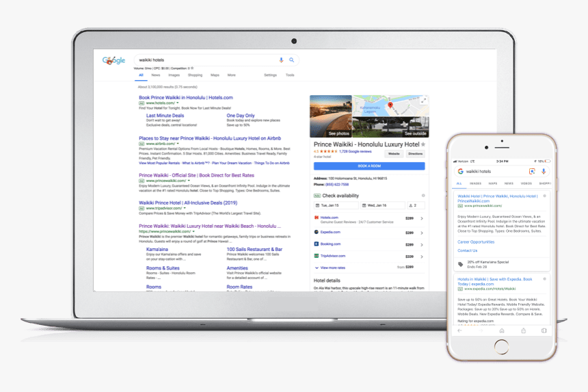Call the phone number (855) 622-7558

coord(337,185)
